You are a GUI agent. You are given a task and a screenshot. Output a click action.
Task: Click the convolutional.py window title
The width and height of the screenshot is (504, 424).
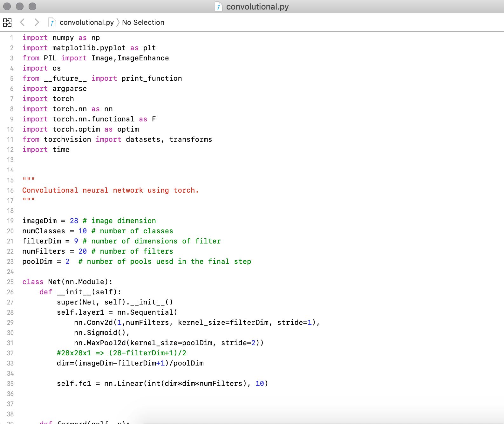click(257, 7)
